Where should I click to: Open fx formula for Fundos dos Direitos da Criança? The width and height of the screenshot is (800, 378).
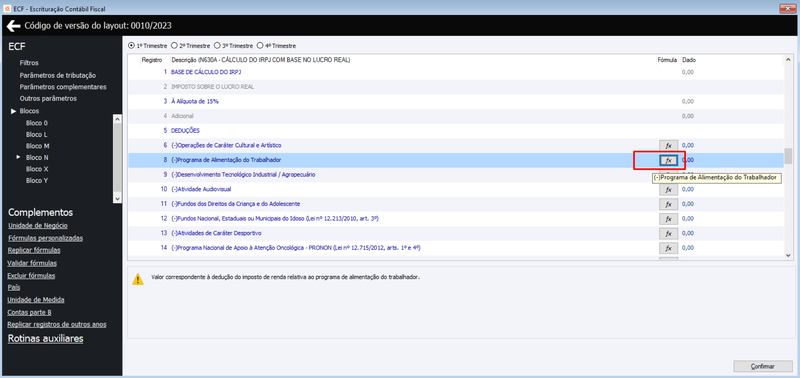coord(668,204)
